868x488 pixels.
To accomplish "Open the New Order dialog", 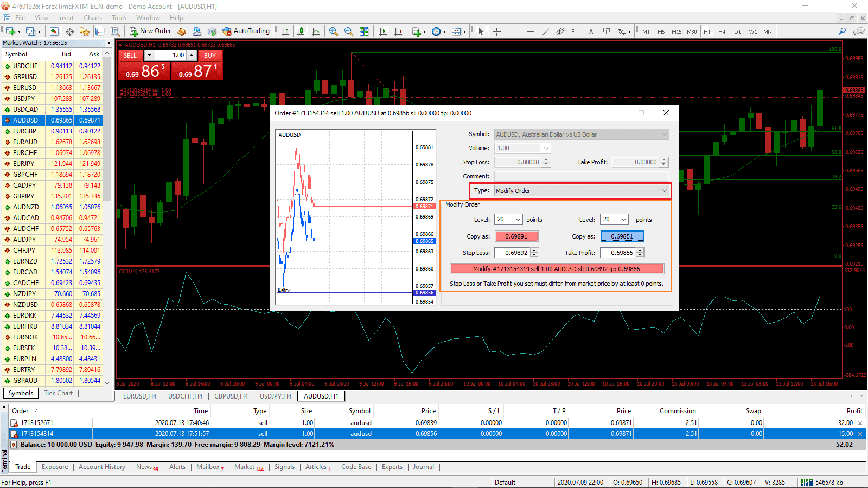I will click(x=150, y=31).
